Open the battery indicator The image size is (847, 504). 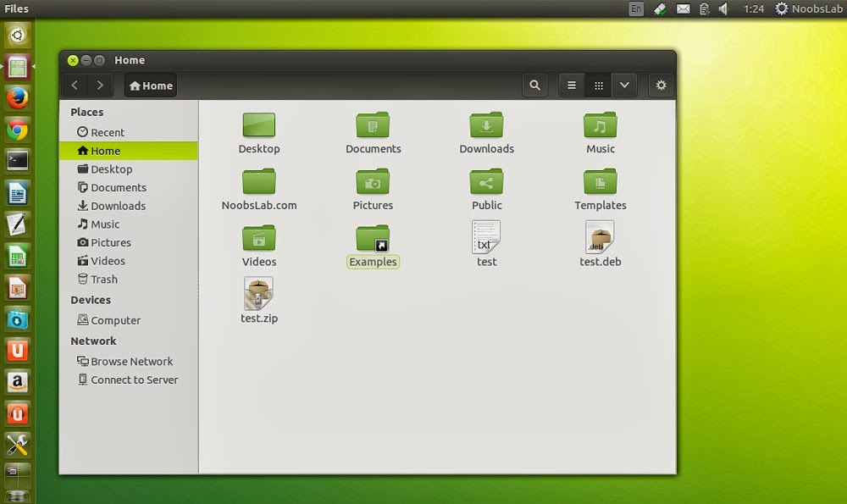(704, 8)
